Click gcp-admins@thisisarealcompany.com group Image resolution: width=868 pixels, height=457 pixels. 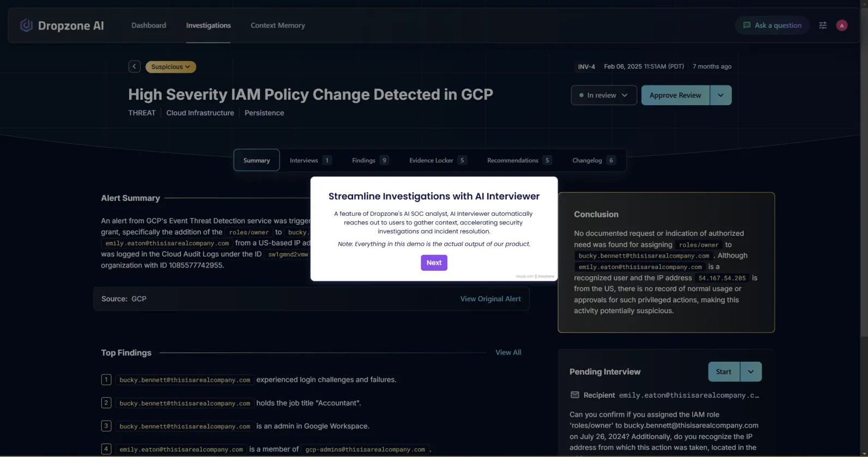(365, 450)
